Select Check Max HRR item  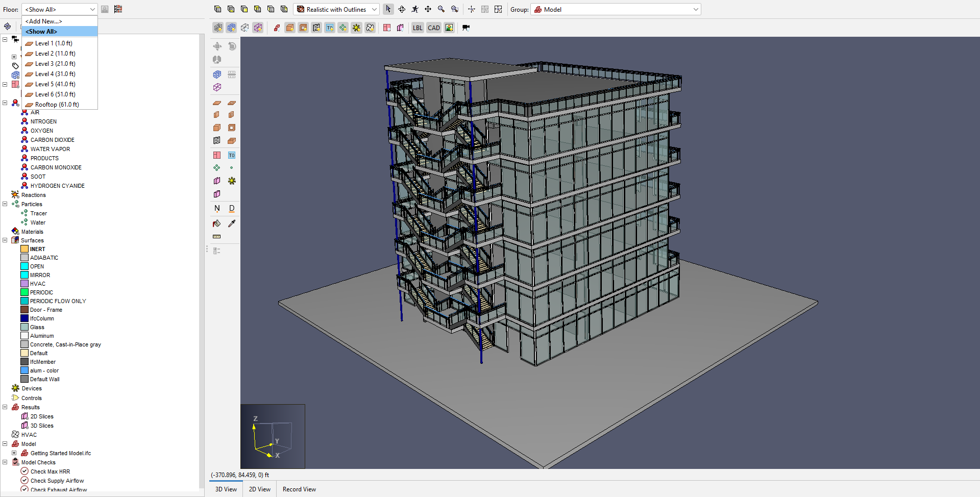(50, 471)
